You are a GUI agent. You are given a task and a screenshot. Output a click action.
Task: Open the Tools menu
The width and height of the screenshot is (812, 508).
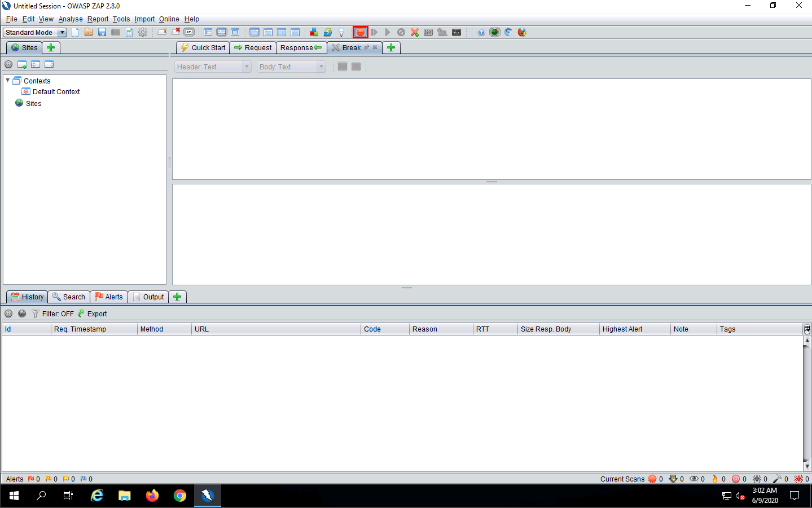coord(121,19)
